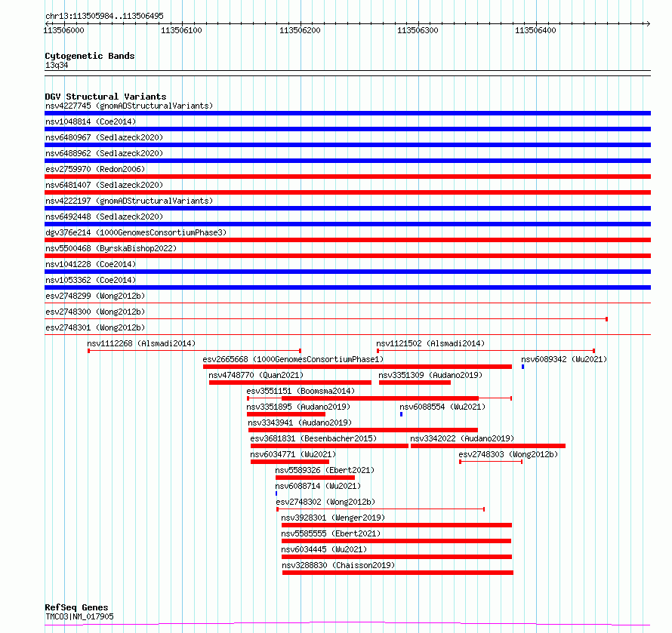Open variant nsv1041228 (Coe2014)
Image resolution: width=672 pixels, height=633 pixels.
[91, 264]
